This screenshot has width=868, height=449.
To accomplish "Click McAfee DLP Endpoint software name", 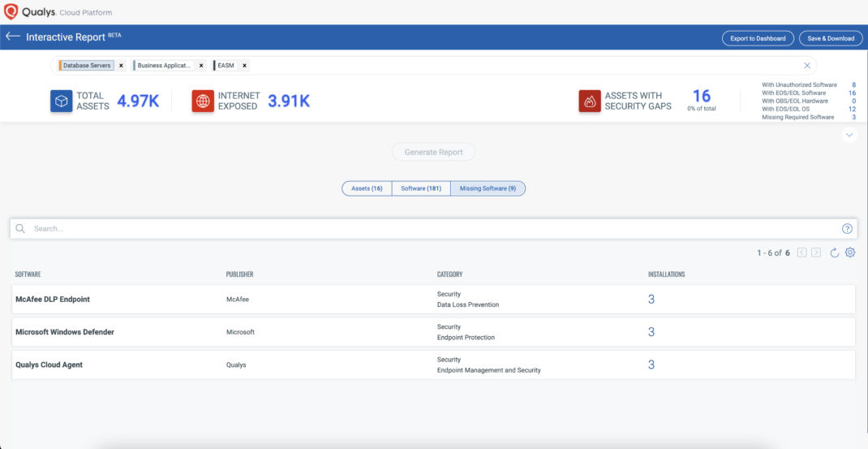I will coord(53,300).
